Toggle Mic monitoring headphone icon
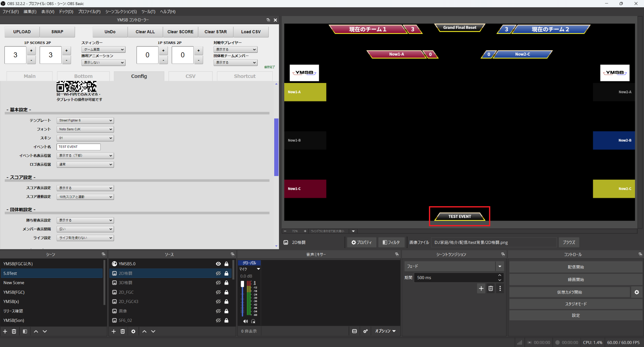Viewport: 644px width, 347px height. tap(253, 321)
